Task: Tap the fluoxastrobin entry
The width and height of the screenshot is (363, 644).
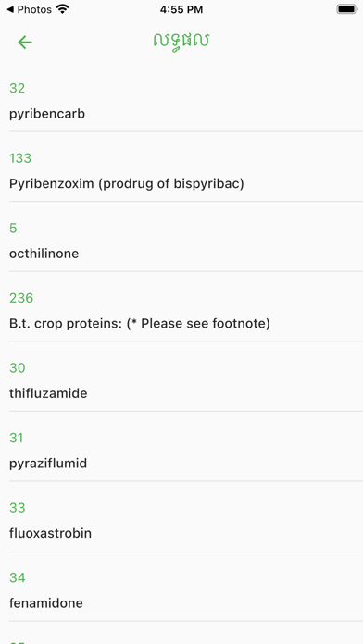Action: coord(181,520)
